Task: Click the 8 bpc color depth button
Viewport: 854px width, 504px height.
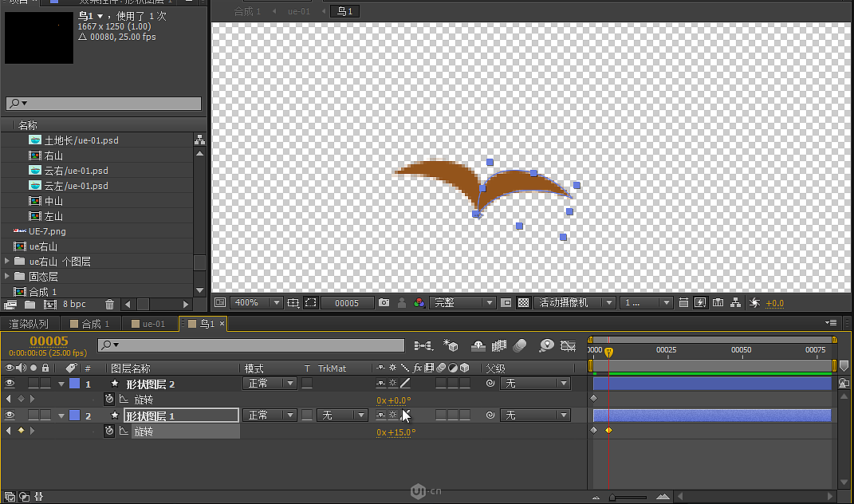Action: coord(74,304)
